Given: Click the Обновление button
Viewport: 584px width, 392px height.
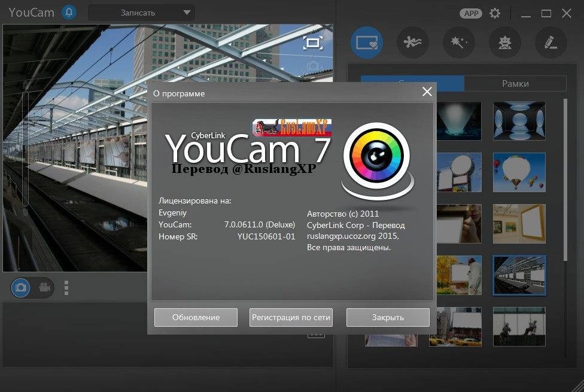Looking at the screenshot, I should [x=196, y=317].
